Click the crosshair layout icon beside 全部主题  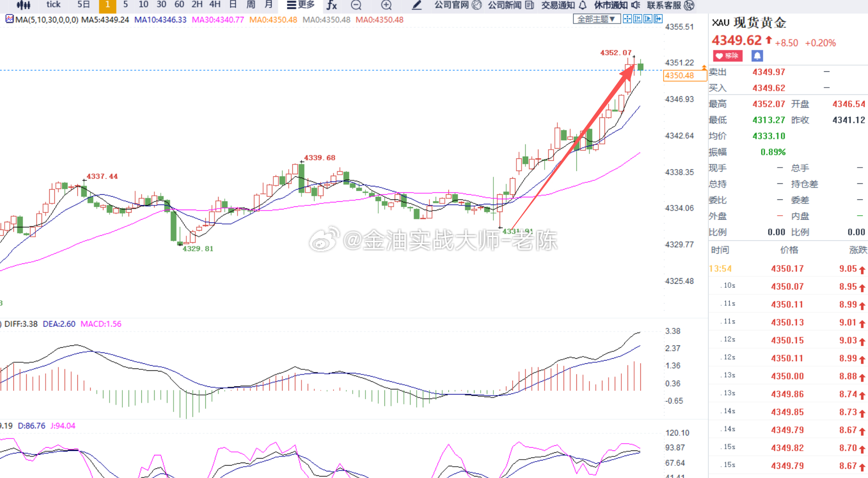point(627,19)
